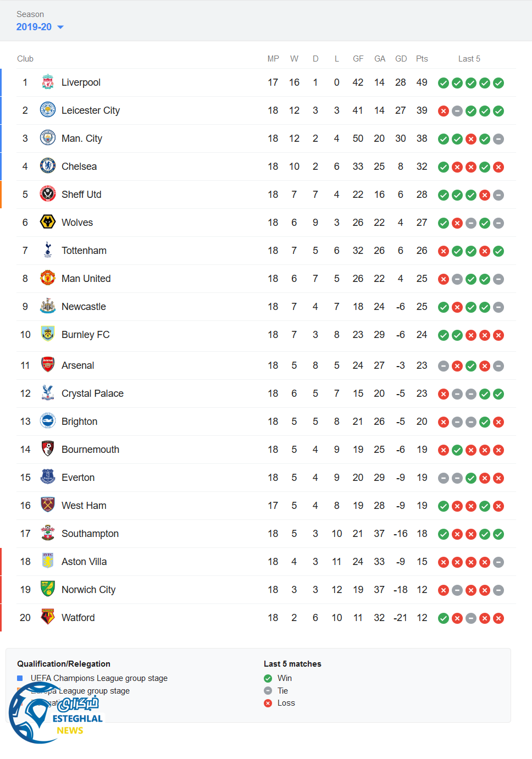Click the Liverpool club crest
This screenshot has width=532, height=759.
48,82
